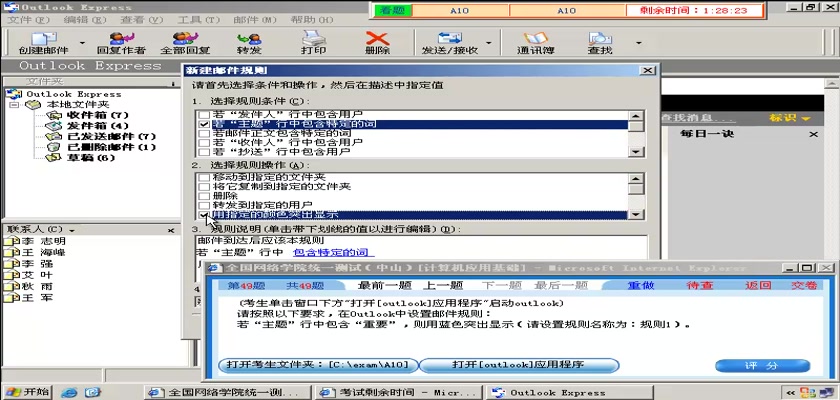The height and width of the screenshot is (400, 840).
Task: Close the 每日一诀 tip pane
Action: tap(814, 134)
